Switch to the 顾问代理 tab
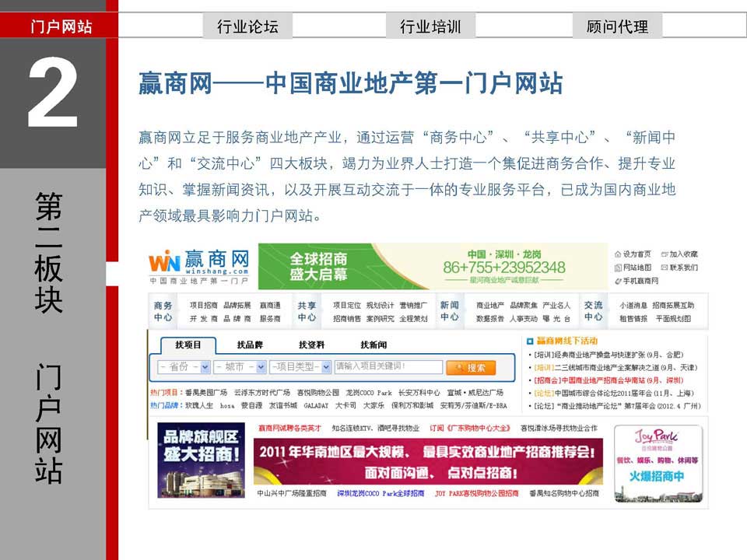The width and height of the screenshot is (747, 560). (617, 26)
